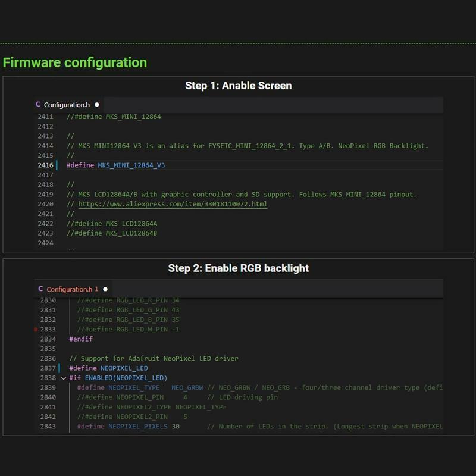Screen dimensions: 476x476
Task: Open the first Configuration.h tab
Action: click(x=67, y=105)
